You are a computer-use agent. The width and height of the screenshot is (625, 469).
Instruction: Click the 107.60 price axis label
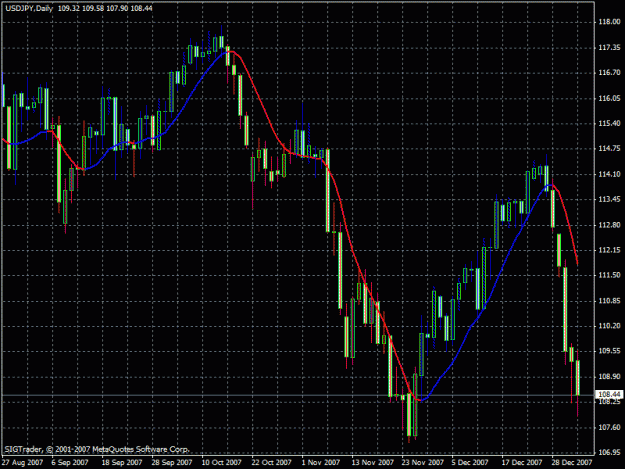(x=609, y=428)
